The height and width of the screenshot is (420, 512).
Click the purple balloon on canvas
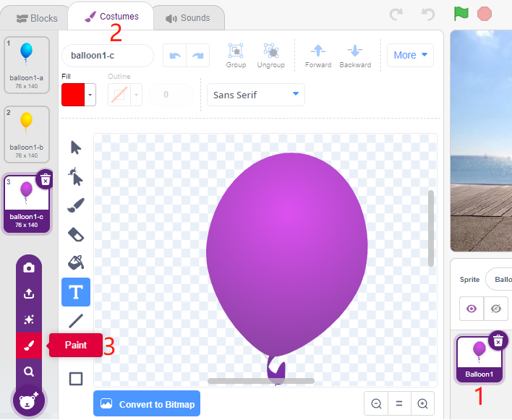click(x=287, y=254)
